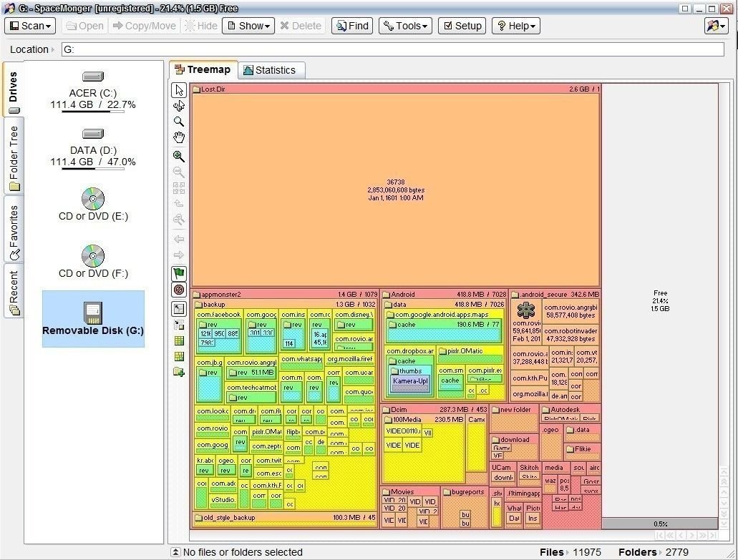
Task: Toggle the thumbnail-with-arrow button below the red sign
Action: (x=179, y=309)
